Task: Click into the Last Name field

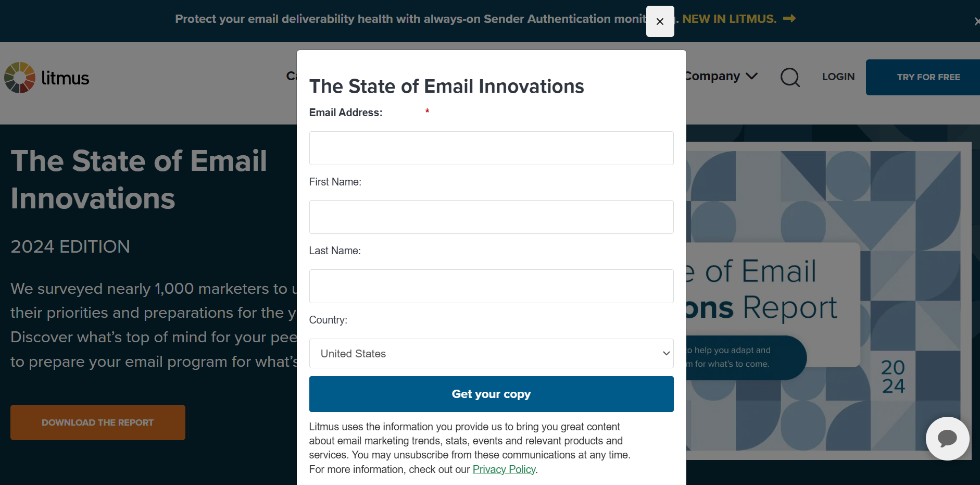Action: tap(491, 287)
